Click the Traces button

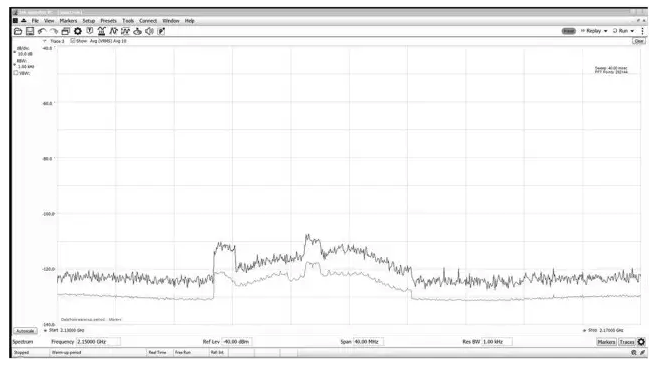[627, 342]
